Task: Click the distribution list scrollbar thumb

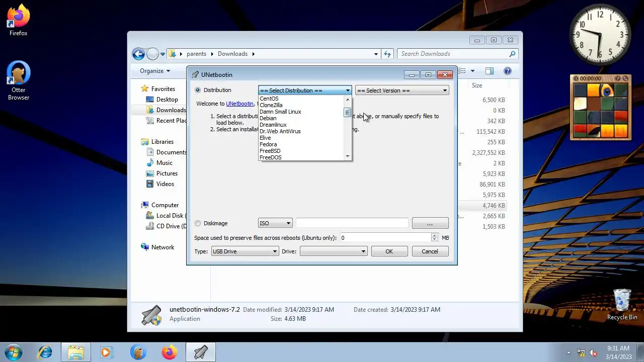Action: click(x=347, y=112)
